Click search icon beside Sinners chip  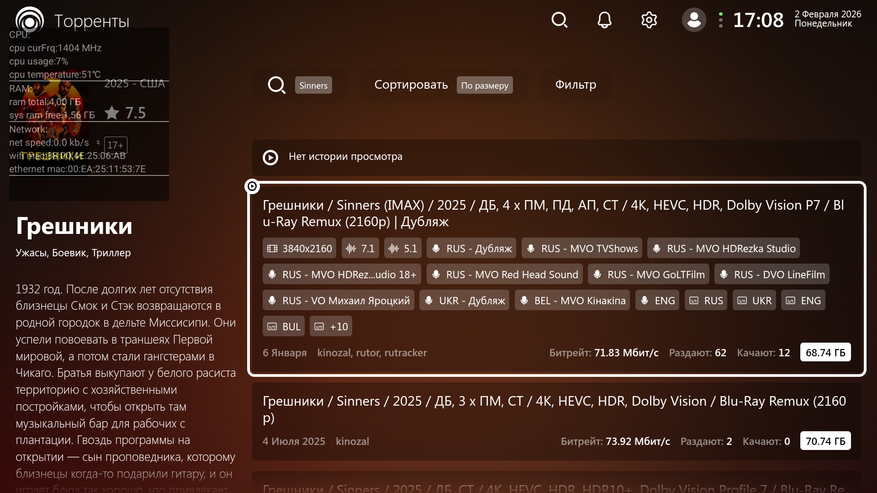[276, 85]
